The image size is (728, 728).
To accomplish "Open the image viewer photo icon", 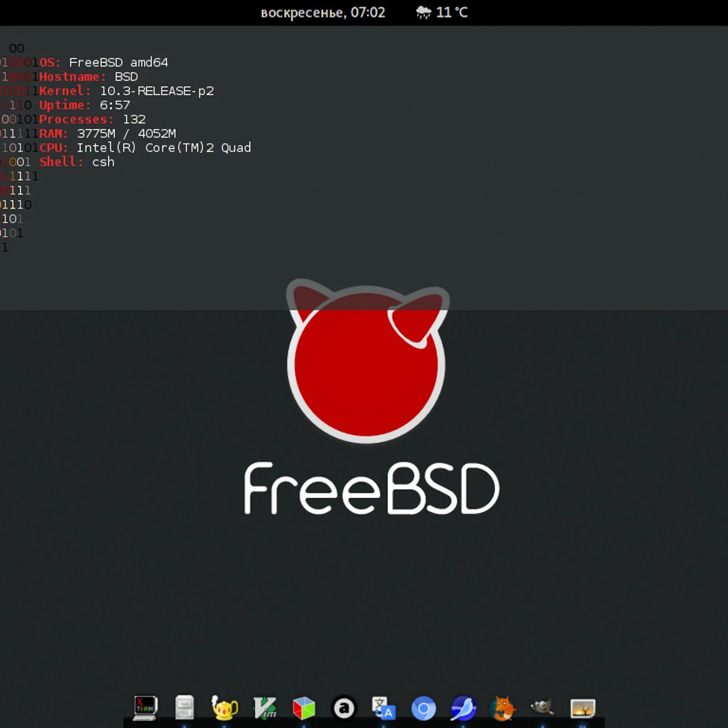I will coord(583,708).
